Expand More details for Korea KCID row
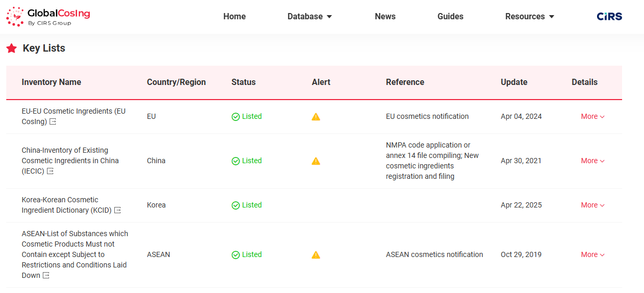The height and width of the screenshot is (293, 644). (592, 205)
